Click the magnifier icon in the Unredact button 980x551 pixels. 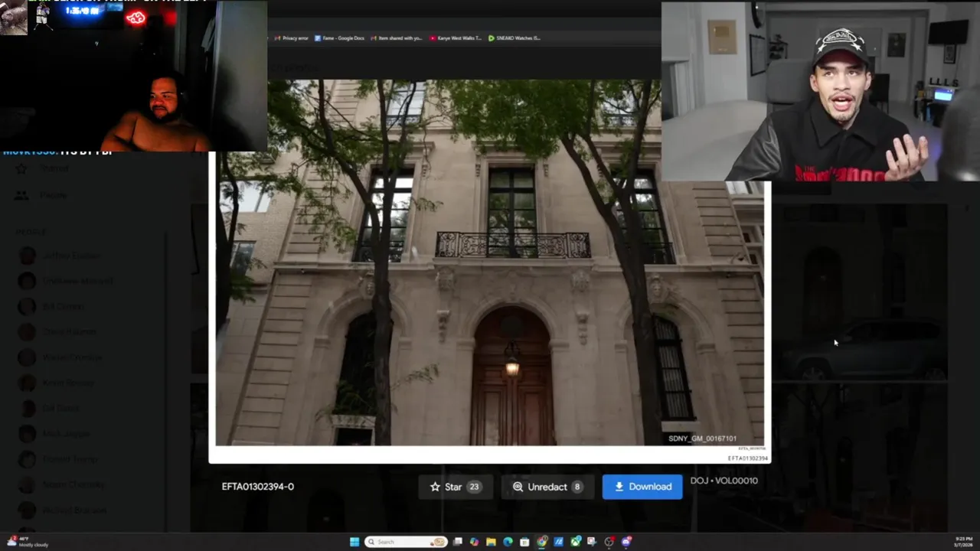coord(518,487)
